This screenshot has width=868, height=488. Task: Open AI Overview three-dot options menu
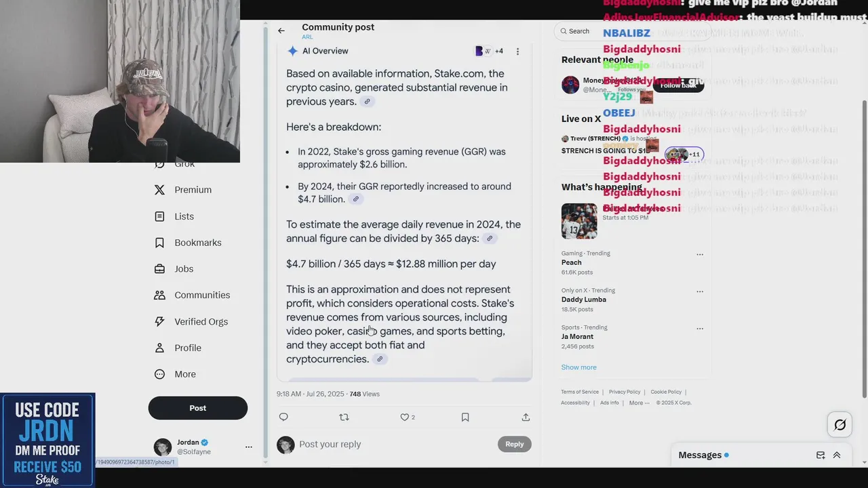pyautogui.click(x=517, y=52)
